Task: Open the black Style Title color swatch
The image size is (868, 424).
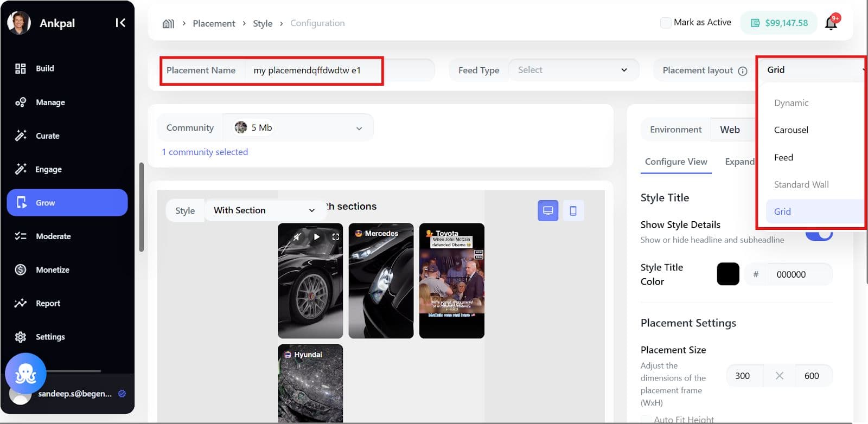Action: click(x=727, y=274)
